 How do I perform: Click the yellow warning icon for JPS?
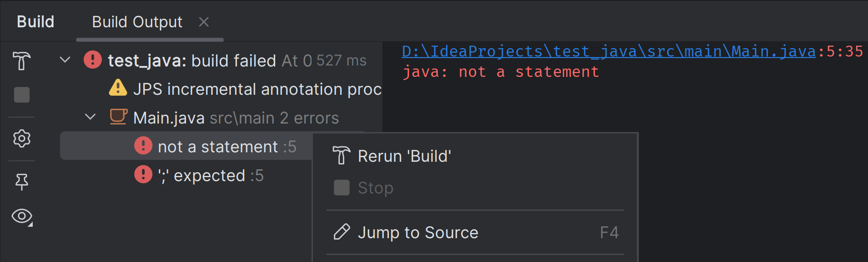pyautogui.click(x=118, y=88)
